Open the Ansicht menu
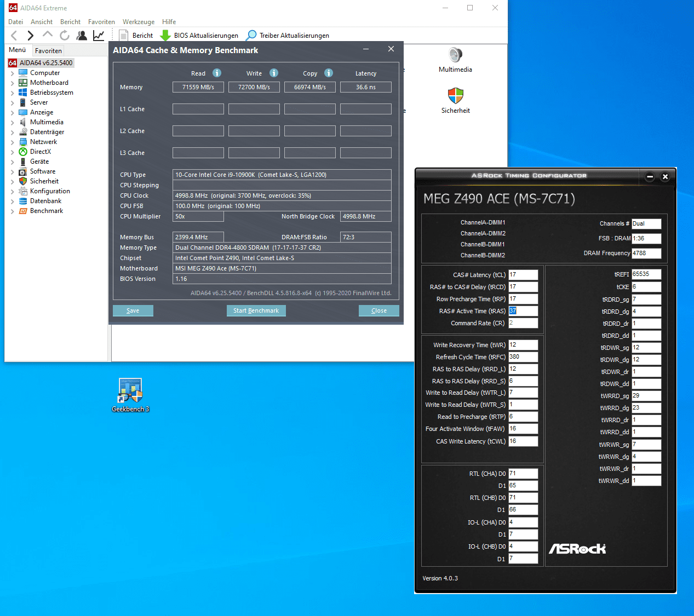 click(42, 22)
